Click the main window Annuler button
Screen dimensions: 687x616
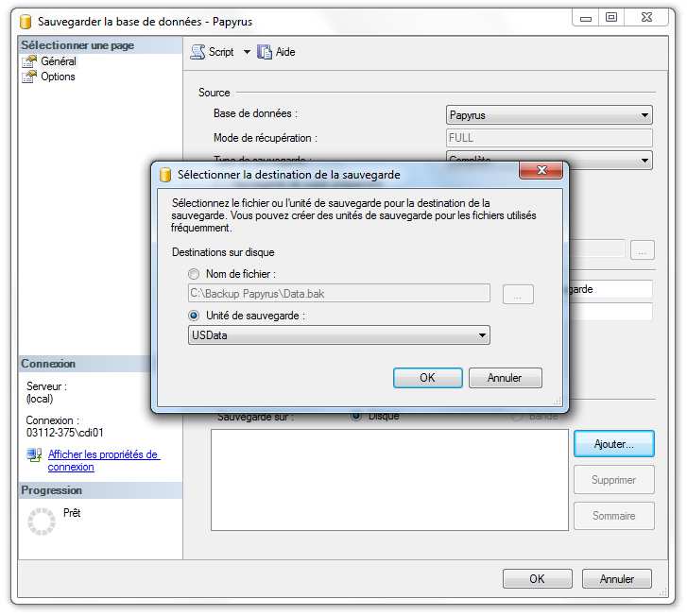616,579
